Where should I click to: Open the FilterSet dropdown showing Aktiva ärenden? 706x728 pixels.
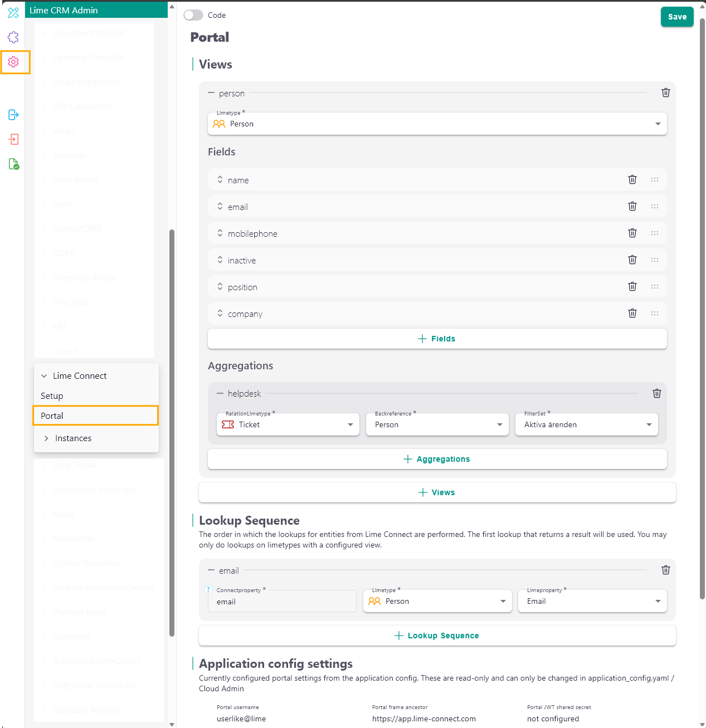coord(586,424)
